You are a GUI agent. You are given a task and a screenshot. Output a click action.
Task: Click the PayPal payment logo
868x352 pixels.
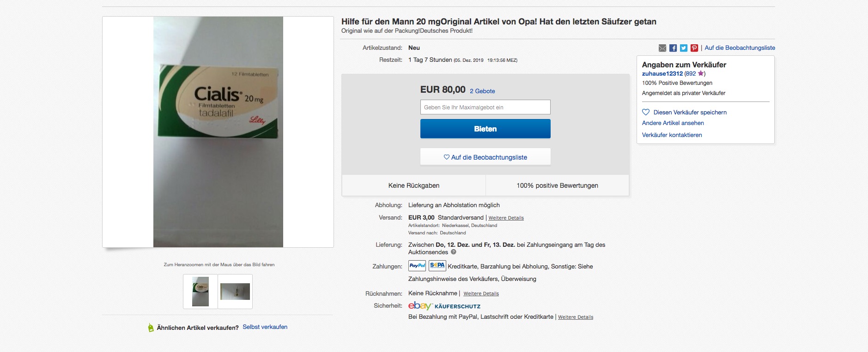pos(417,266)
